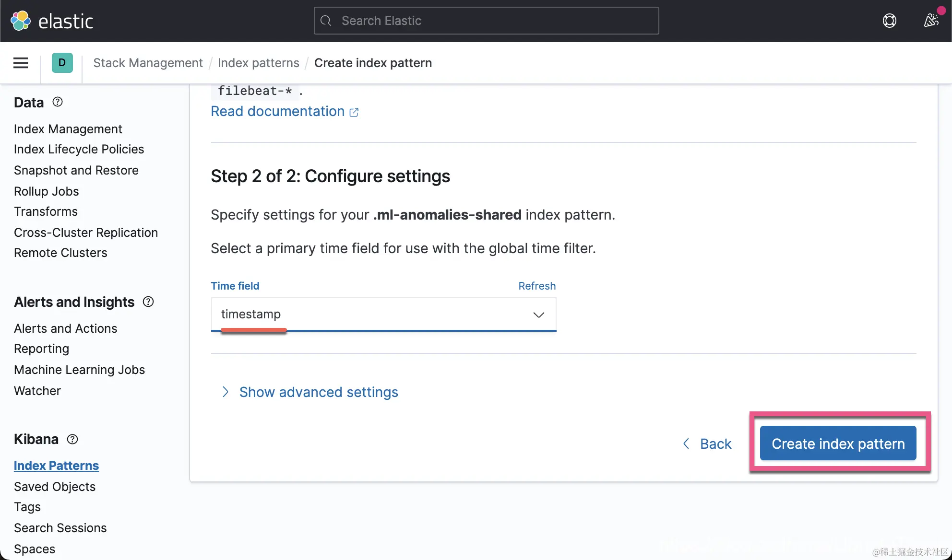Open the Time field dropdown
The height and width of the screenshot is (560, 952).
tap(383, 315)
